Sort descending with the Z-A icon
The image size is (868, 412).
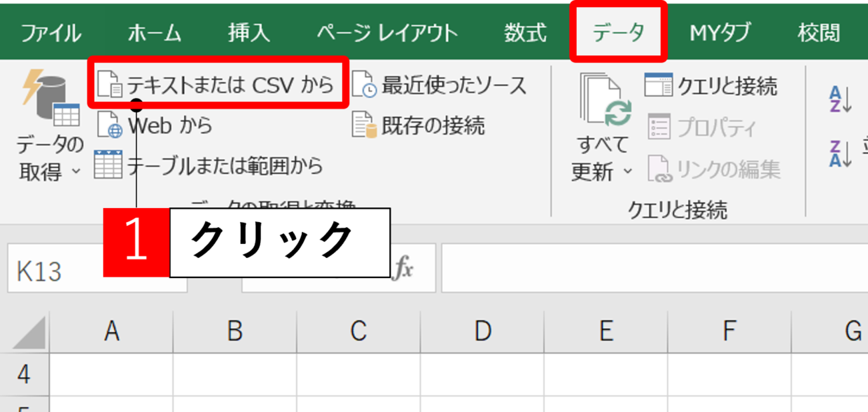tap(840, 153)
